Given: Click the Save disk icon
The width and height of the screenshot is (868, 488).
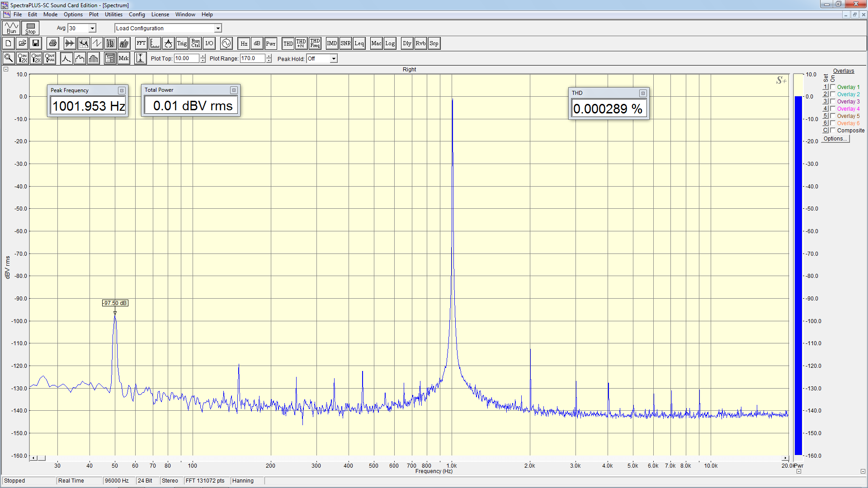Looking at the screenshot, I should pyautogui.click(x=36, y=43).
